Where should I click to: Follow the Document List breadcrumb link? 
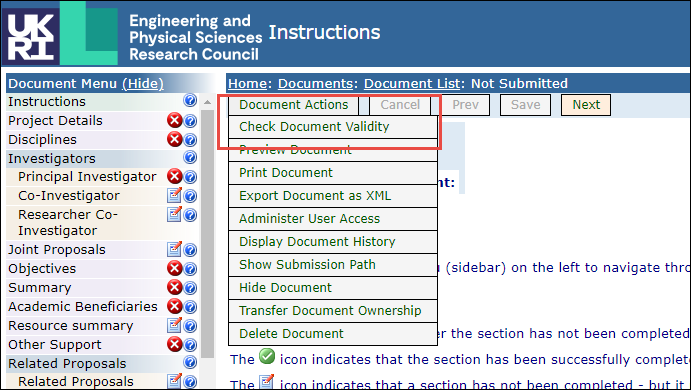412,83
